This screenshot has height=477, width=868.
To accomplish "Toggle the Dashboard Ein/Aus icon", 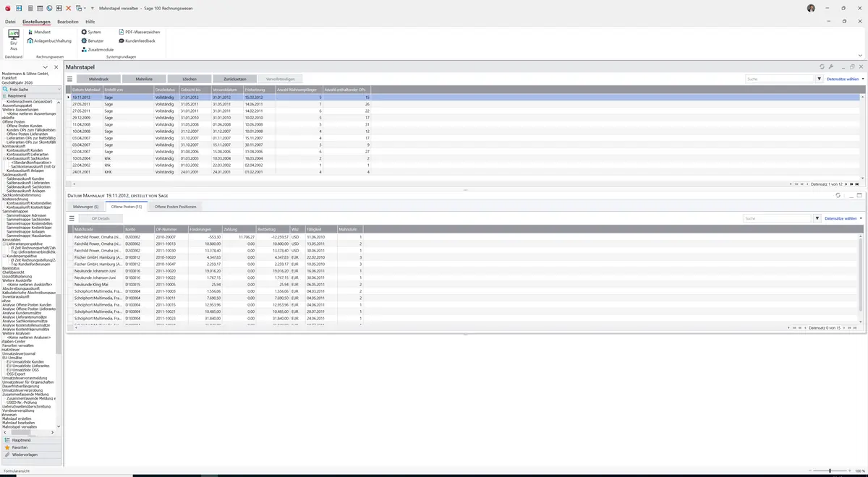I will pyautogui.click(x=13, y=40).
